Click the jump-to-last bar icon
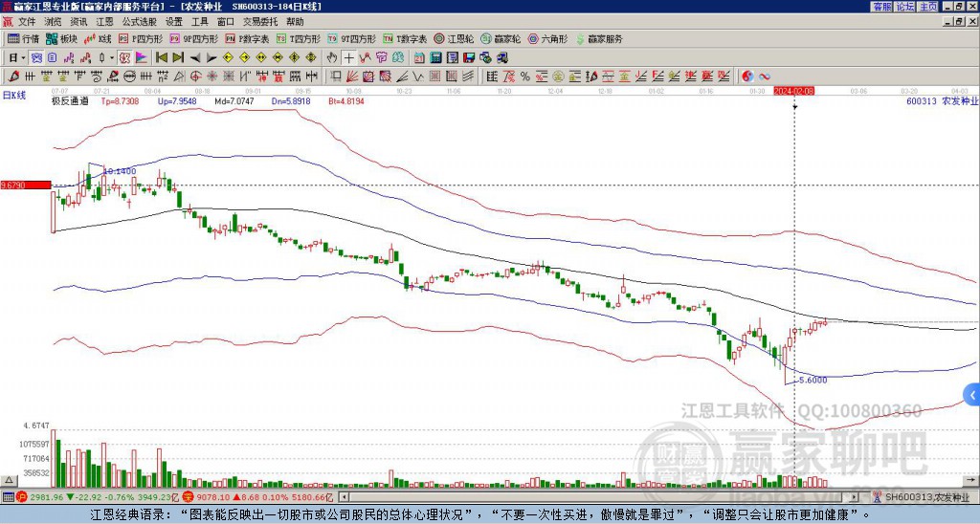 coord(178,58)
